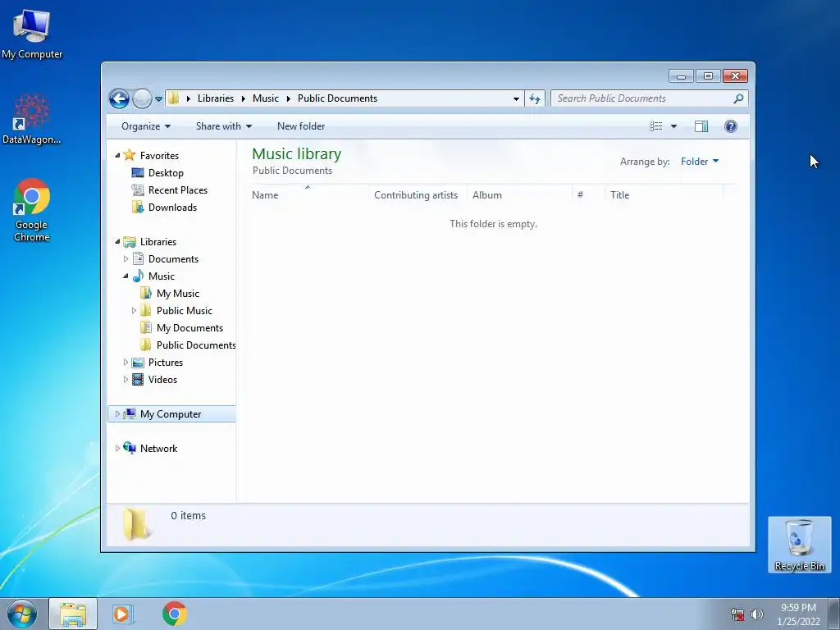Click the Forward navigation arrow button
Image resolution: width=840 pixels, height=630 pixels.
pyautogui.click(x=142, y=98)
